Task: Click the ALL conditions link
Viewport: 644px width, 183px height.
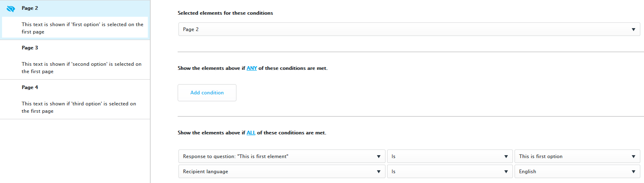Action: tap(251, 133)
